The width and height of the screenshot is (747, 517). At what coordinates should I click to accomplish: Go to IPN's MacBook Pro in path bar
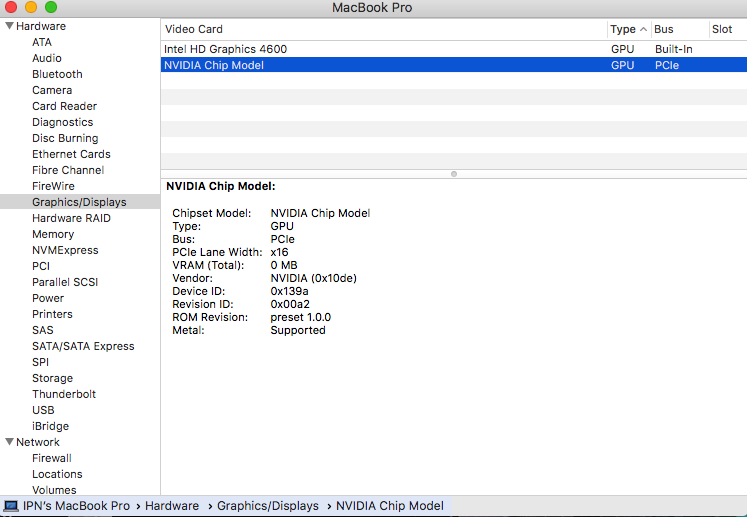coord(76,506)
